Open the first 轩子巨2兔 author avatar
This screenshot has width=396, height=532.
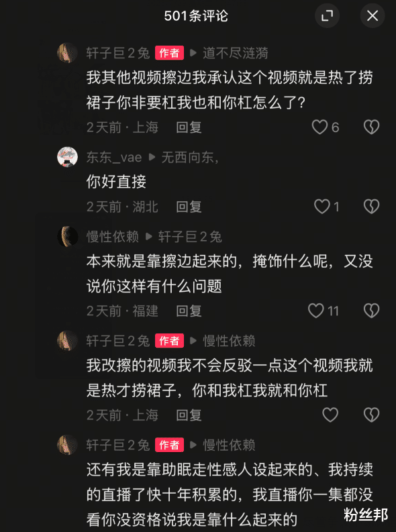pyautogui.click(x=68, y=53)
